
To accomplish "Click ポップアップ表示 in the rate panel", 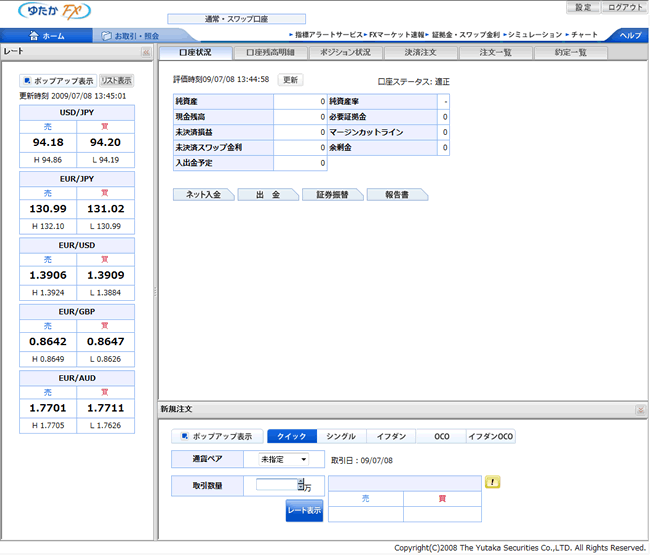I will (x=58, y=81).
